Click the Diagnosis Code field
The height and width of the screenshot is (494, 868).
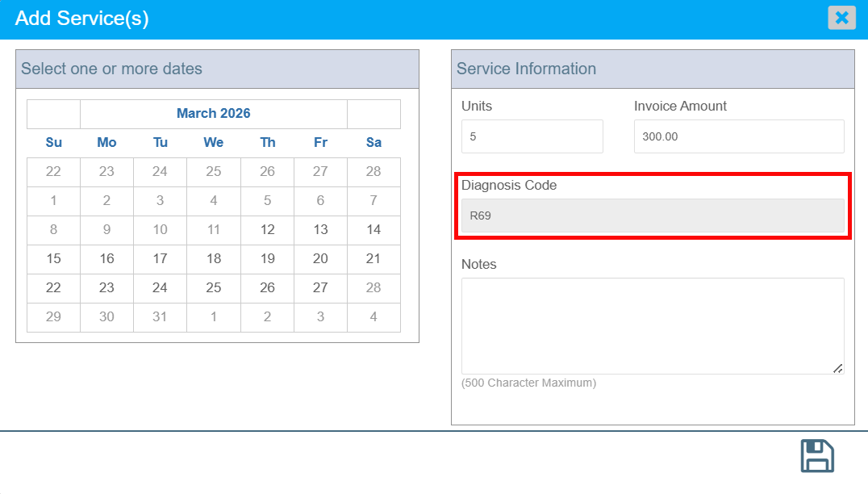(653, 216)
